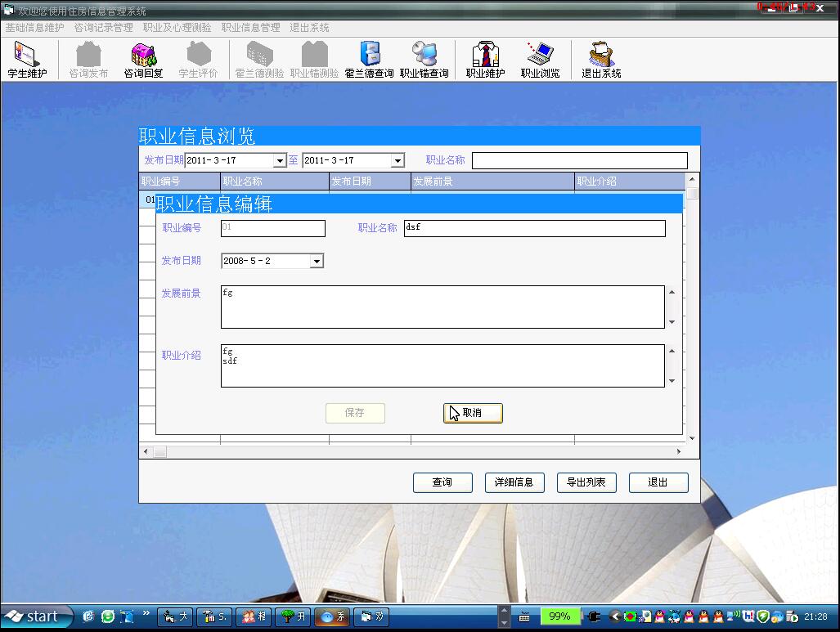Click the 查询 button
840x632 pixels.
click(x=442, y=482)
